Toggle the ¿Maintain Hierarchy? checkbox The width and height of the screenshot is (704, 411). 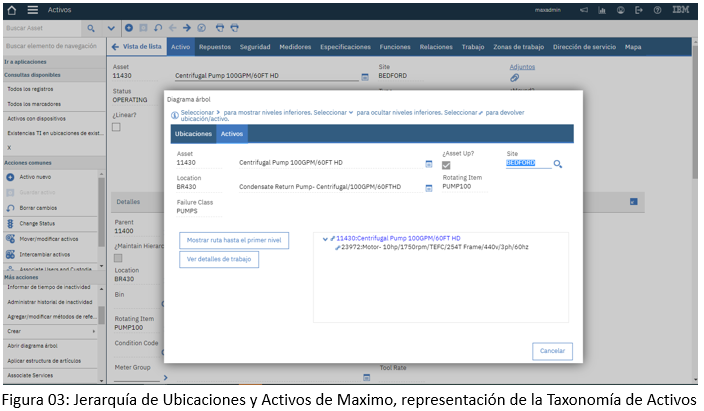point(118,258)
